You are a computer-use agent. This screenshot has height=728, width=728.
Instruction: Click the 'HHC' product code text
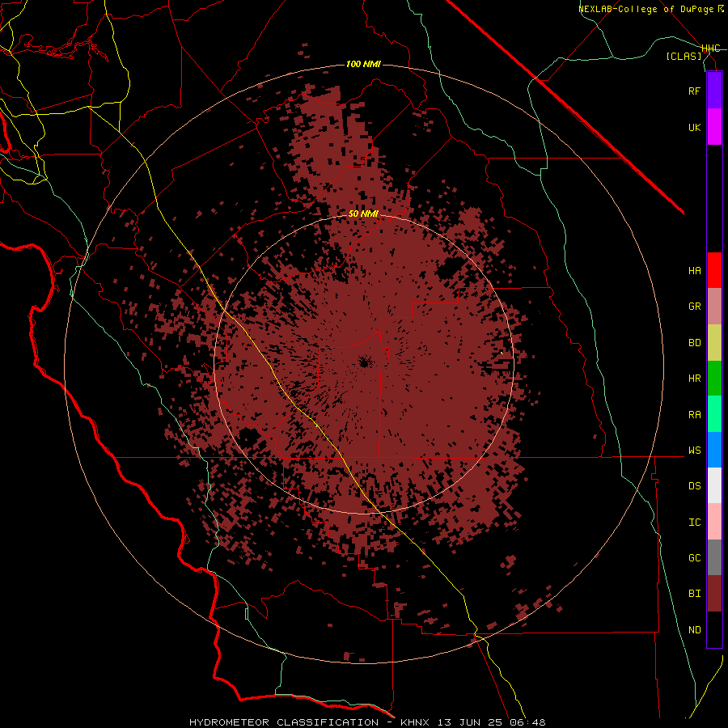(711, 49)
